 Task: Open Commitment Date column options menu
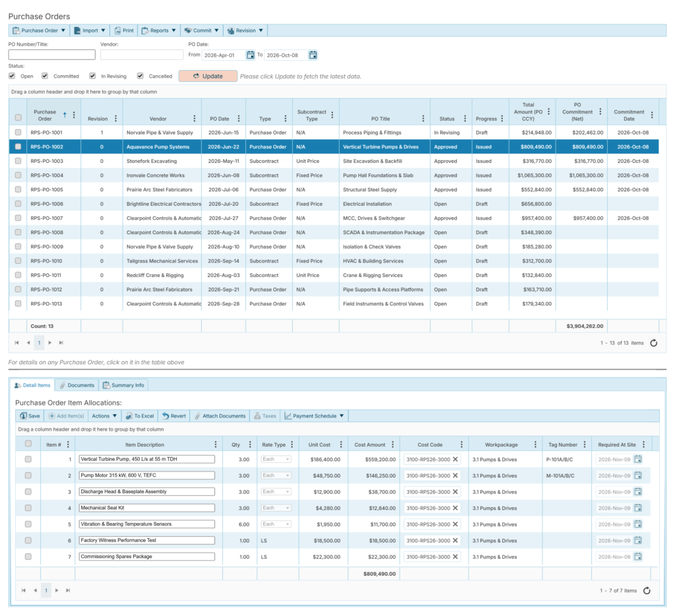652,115
